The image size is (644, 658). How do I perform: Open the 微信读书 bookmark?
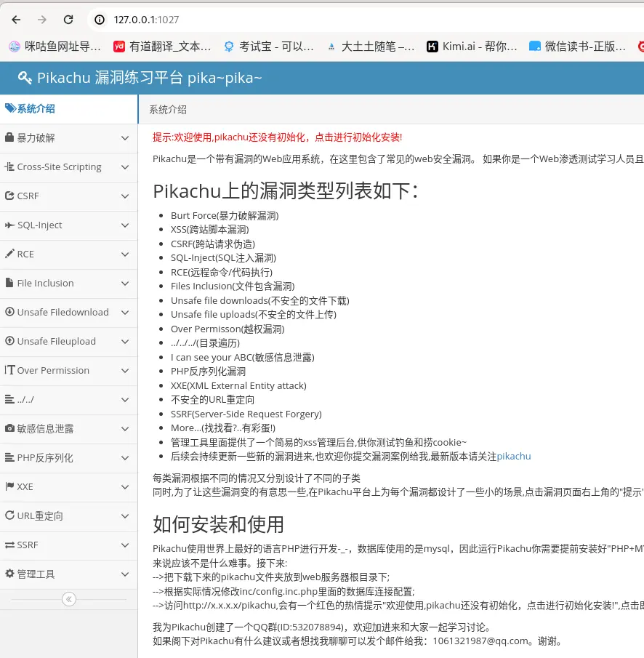pos(577,46)
